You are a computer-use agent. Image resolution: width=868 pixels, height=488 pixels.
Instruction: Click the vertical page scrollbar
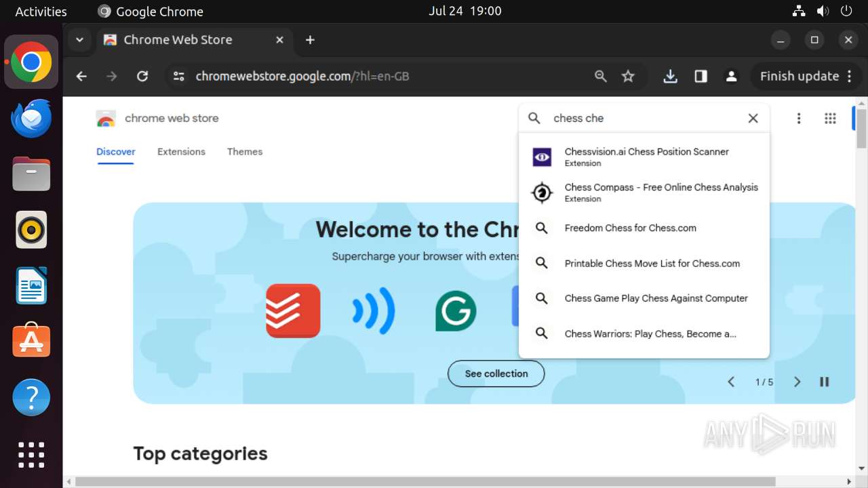[861, 128]
